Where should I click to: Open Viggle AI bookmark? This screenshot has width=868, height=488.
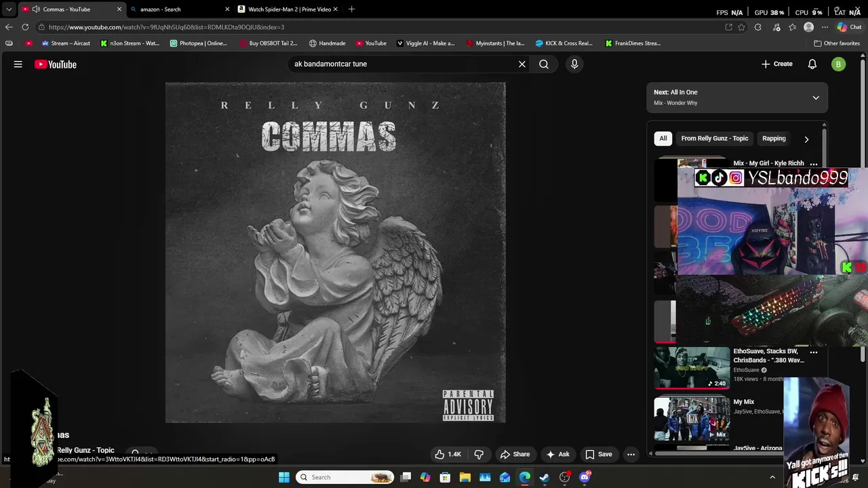[425, 43]
